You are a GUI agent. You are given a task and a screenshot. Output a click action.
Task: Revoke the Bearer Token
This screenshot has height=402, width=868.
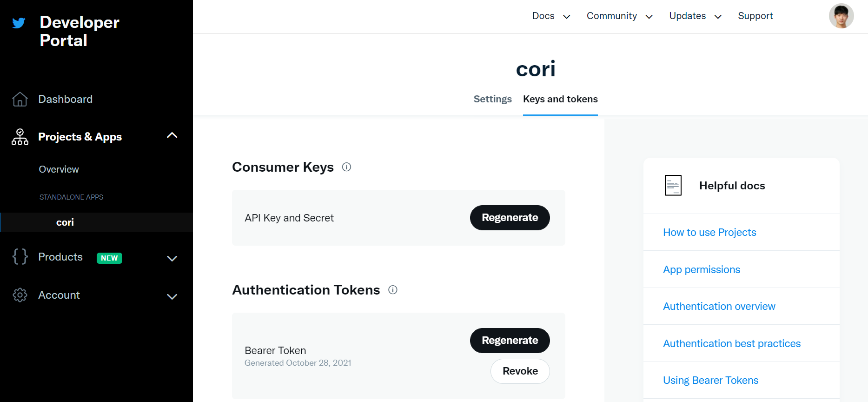point(520,371)
